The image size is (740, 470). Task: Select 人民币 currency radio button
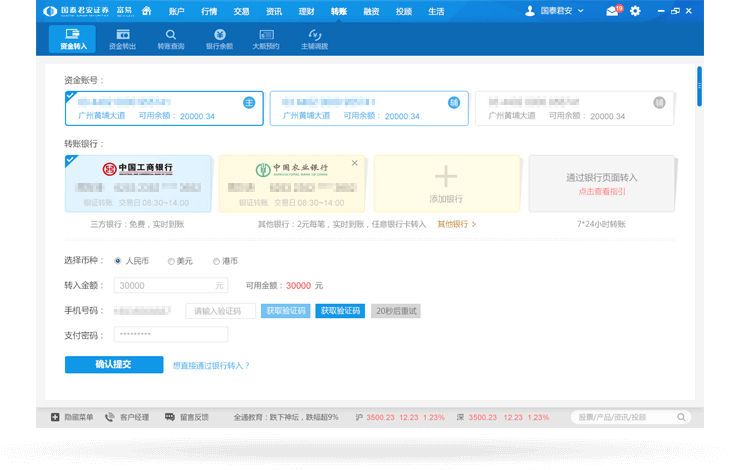(118, 261)
